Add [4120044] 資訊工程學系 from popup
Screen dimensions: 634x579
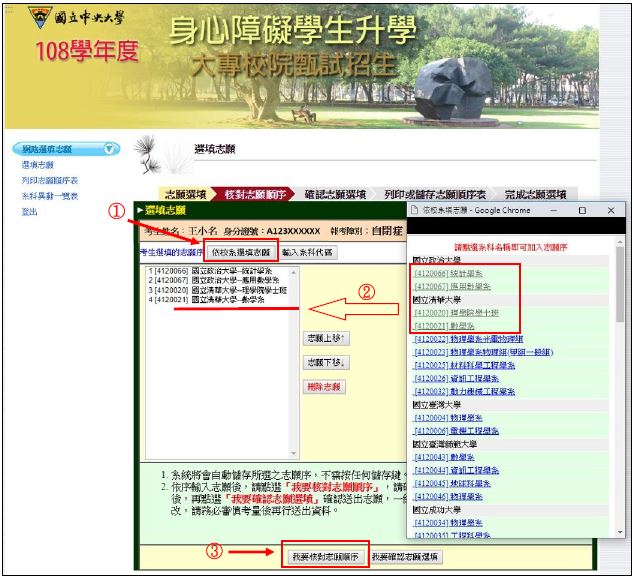click(456, 470)
